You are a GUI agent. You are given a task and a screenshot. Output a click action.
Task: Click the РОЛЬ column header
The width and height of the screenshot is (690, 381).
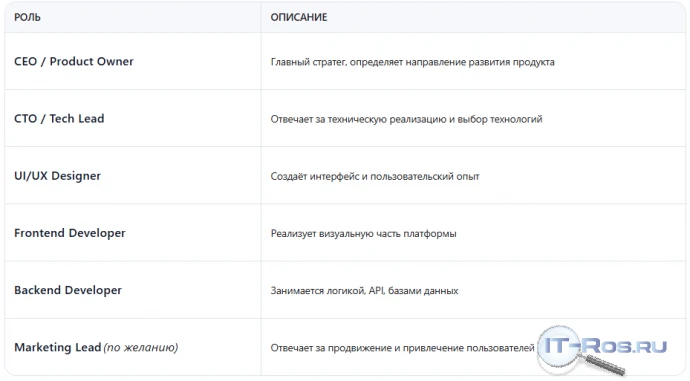[27, 17]
